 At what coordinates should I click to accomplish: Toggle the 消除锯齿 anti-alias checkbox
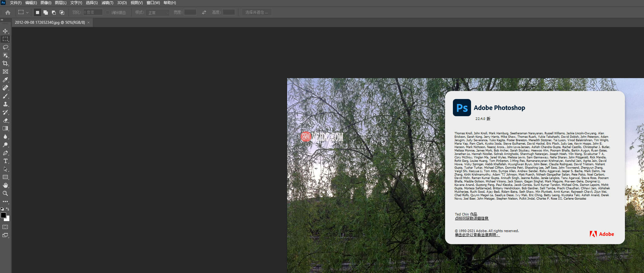click(x=108, y=12)
